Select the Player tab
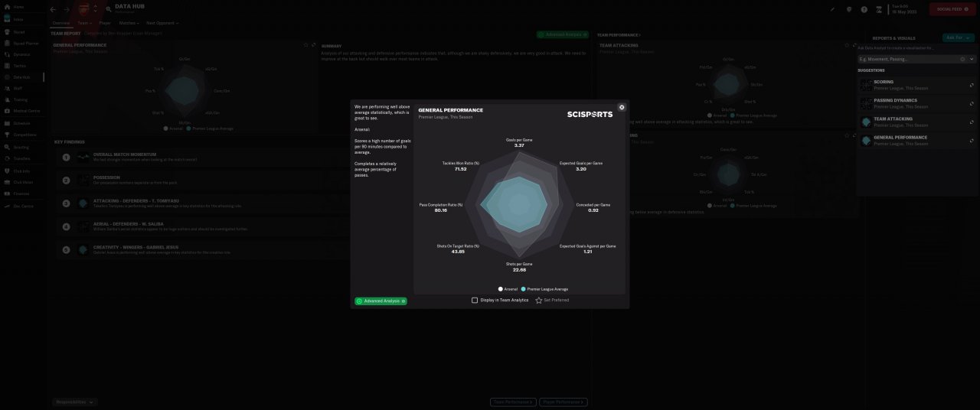This screenshot has height=410, width=980. pyautogui.click(x=105, y=23)
